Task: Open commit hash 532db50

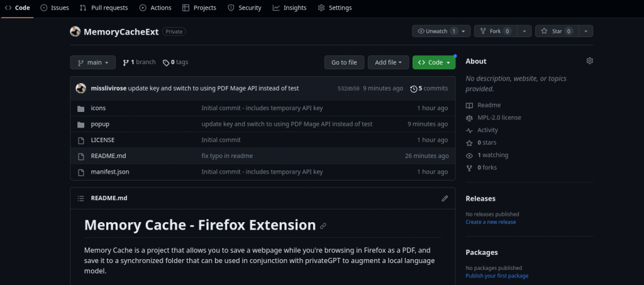Action: coord(348,89)
